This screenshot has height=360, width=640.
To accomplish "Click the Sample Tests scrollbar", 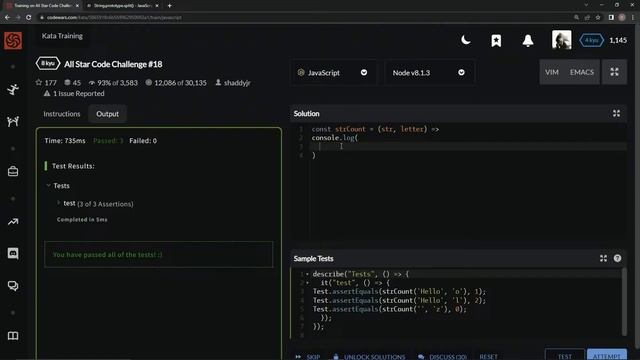I will click(624, 302).
